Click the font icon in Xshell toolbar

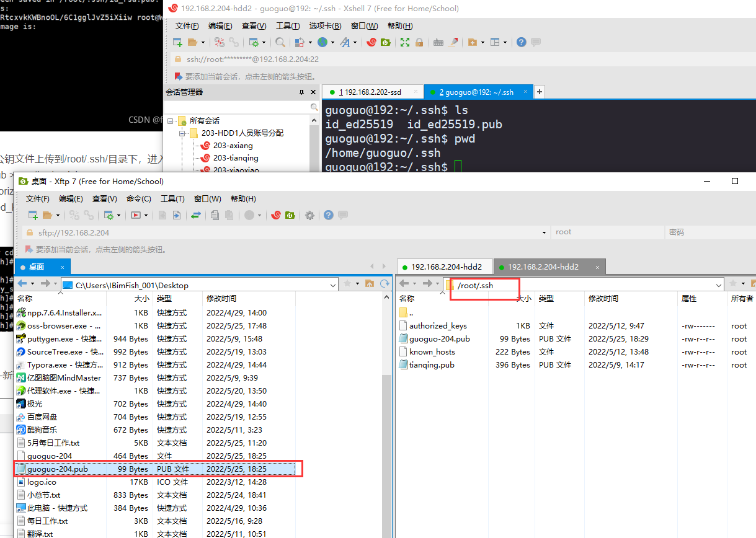point(344,42)
